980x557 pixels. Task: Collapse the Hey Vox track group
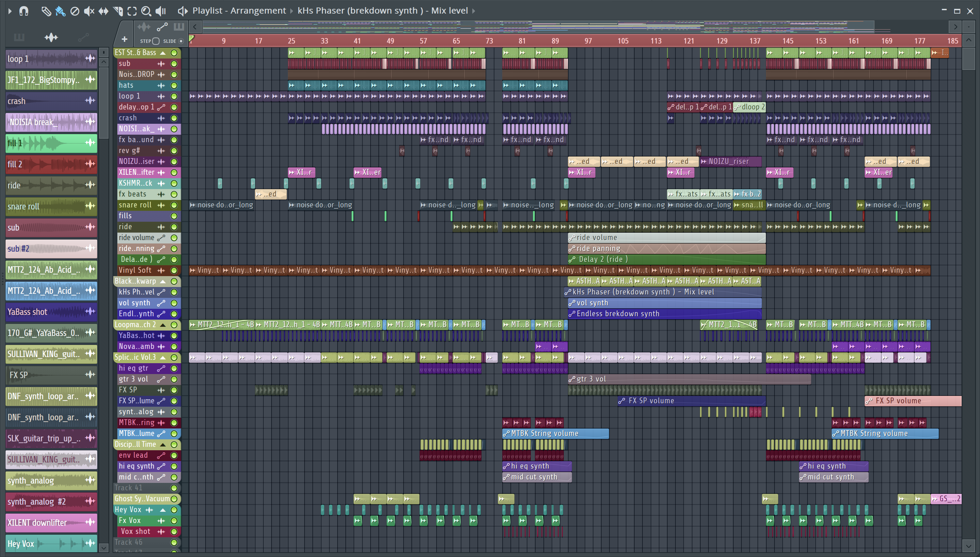click(163, 510)
